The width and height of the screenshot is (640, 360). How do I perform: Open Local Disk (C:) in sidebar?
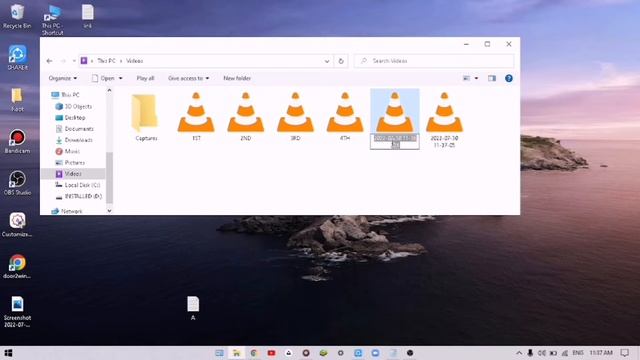point(82,185)
